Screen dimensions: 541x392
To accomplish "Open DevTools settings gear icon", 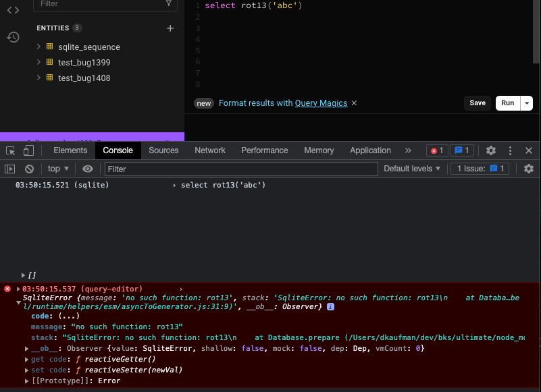I will click(492, 150).
